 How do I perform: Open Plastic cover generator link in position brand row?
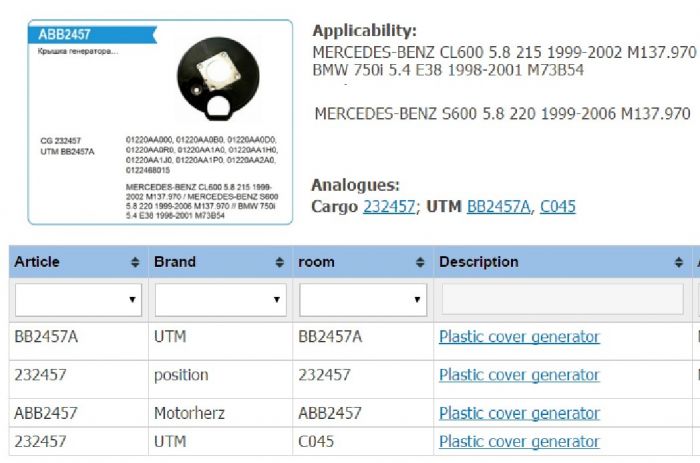519,375
